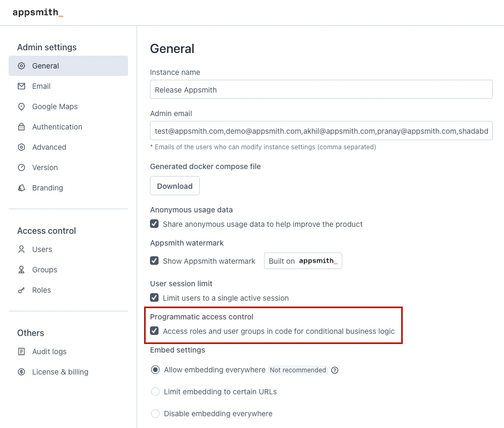This screenshot has width=504, height=428.
Task: Click the embedding help question mark
Action: 335,370
